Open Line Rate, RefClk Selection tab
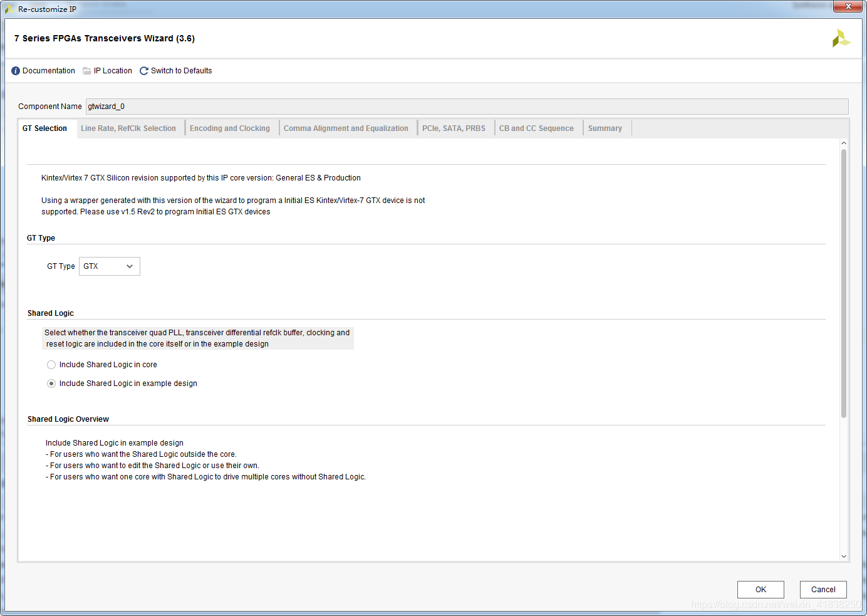The width and height of the screenshot is (867, 616). coord(128,128)
